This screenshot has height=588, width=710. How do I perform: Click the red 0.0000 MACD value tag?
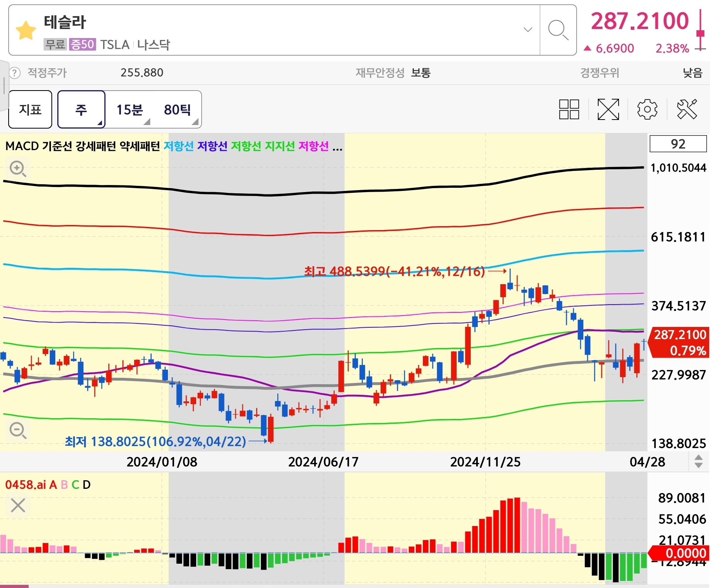pyautogui.click(x=679, y=553)
